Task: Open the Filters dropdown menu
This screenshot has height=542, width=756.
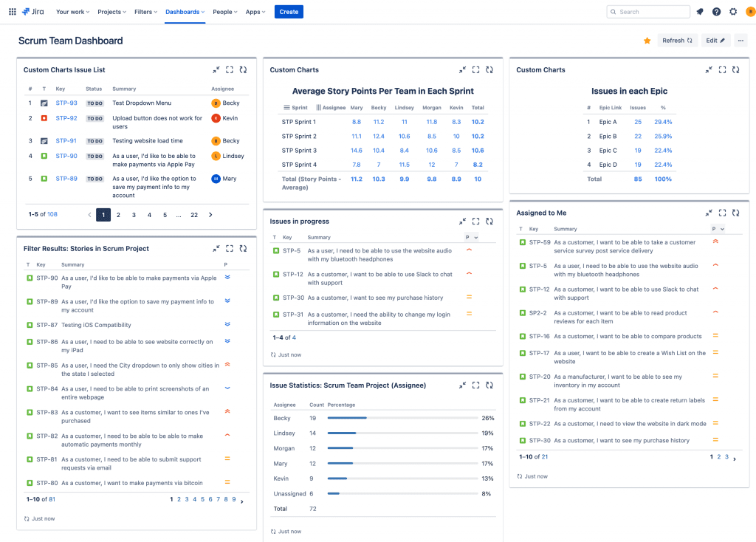Action: [x=146, y=12]
